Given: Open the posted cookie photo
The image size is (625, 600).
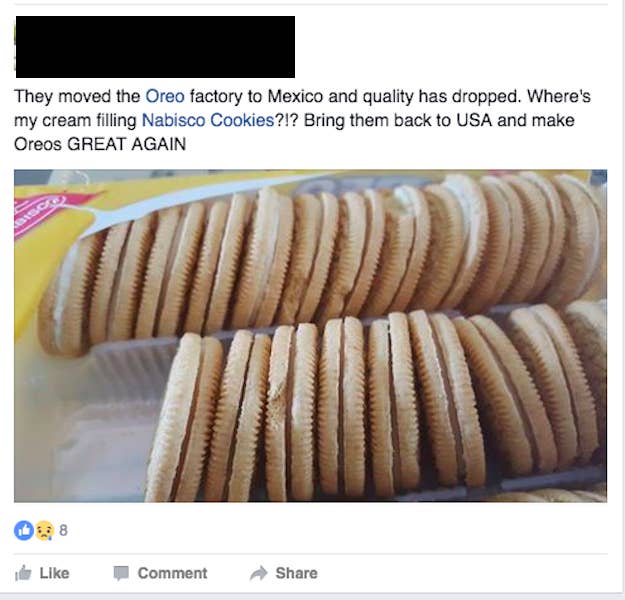Looking at the screenshot, I should tap(311, 336).
